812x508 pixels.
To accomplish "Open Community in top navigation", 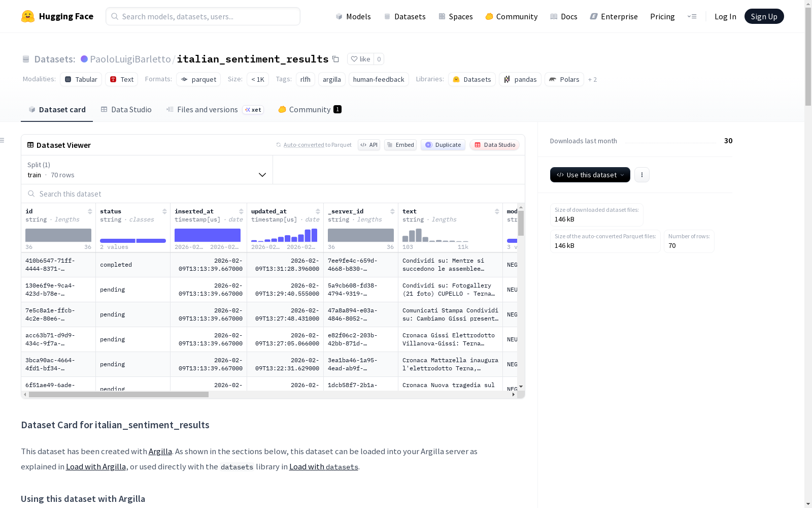I will (512, 16).
